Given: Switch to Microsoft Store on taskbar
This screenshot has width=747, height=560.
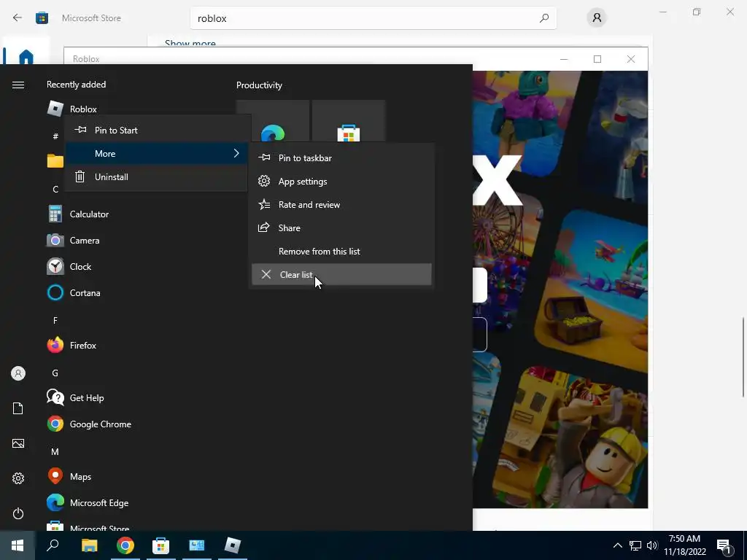Looking at the screenshot, I should pos(161,545).
